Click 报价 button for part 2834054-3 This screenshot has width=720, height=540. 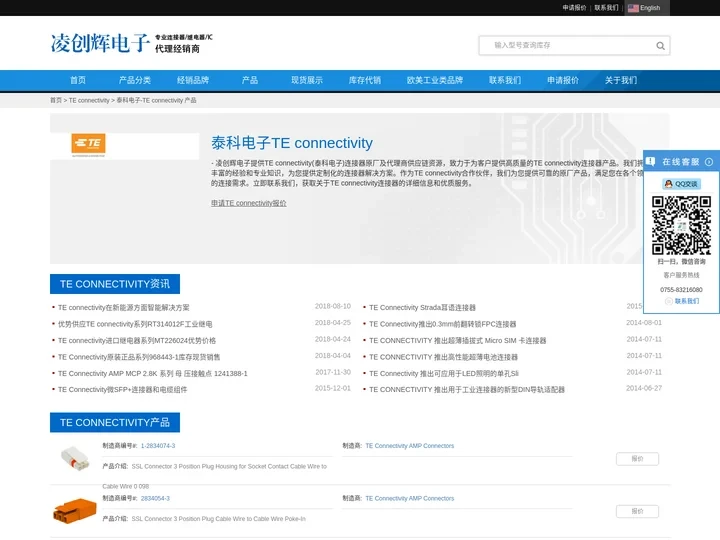[x=637, y=511]
